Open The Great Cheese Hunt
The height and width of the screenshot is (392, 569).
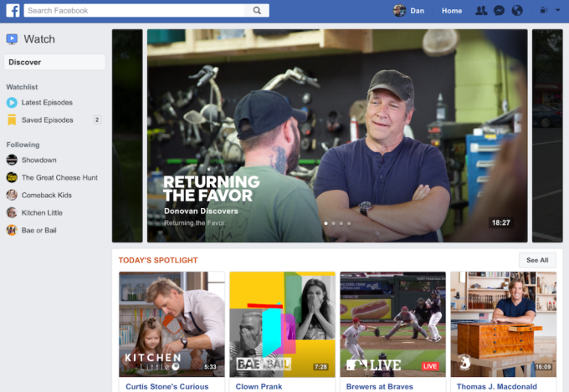(59, 178)
